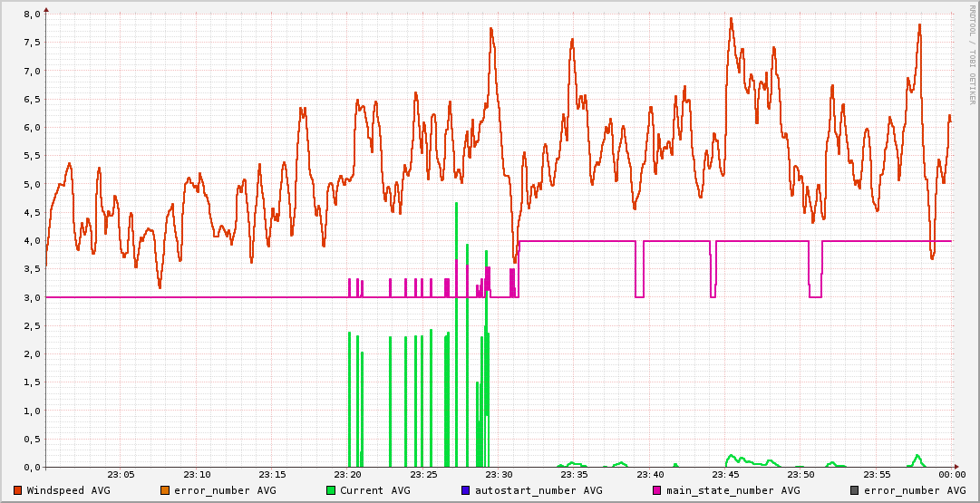Viewport: 980px width, 503px height.
Task: Click the 0,0 value on y-axis
Action: 31,468
